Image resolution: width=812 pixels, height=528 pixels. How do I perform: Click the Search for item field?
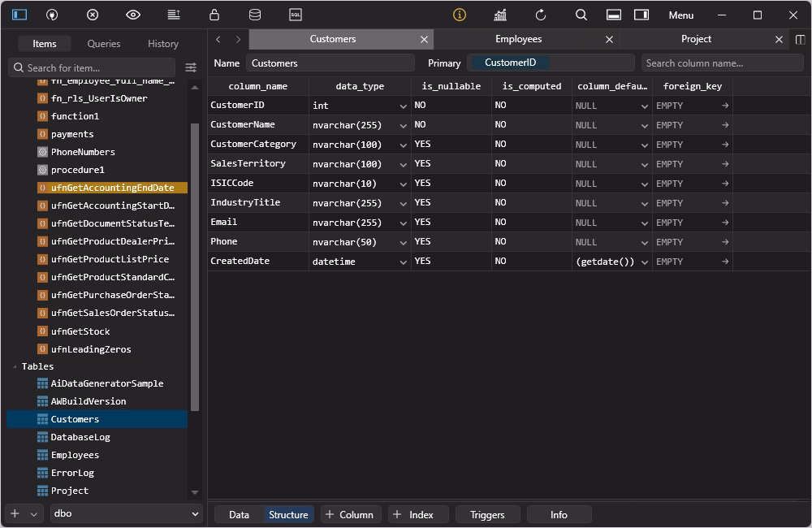coord(93,68)
